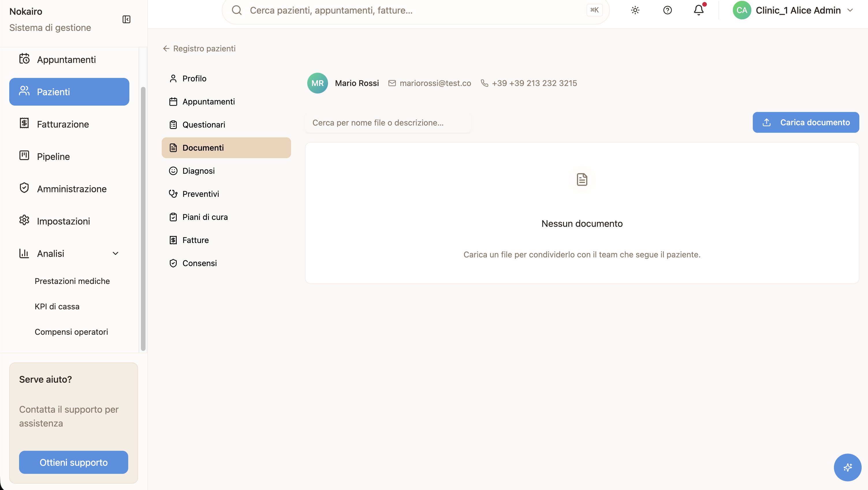Select the Documenti tab

(x=226, y=148)
